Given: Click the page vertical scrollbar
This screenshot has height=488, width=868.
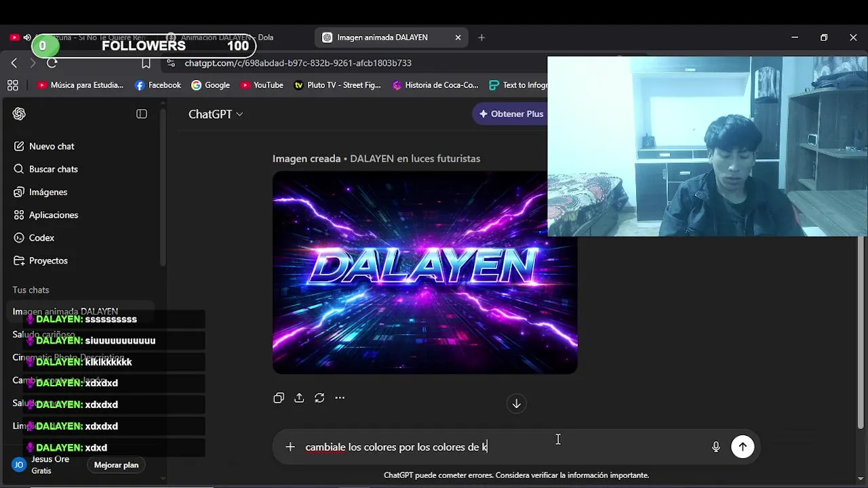Looking at the screenshot, I should [x=861, y=332].
